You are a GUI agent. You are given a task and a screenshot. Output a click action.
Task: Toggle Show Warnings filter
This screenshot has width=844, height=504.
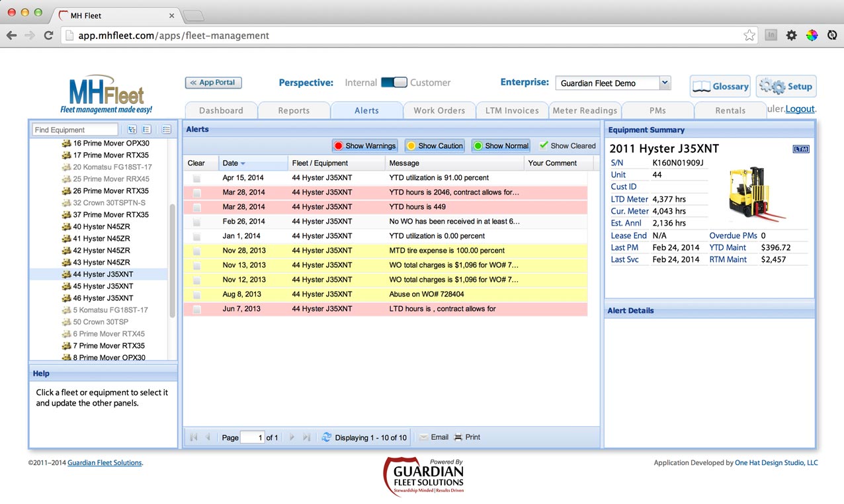click(x=364, y=146)
